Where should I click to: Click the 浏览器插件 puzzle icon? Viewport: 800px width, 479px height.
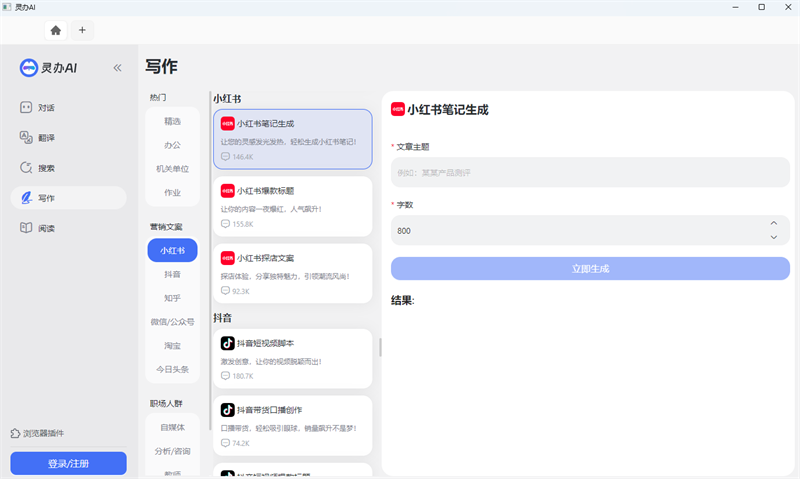pos(15,433)
